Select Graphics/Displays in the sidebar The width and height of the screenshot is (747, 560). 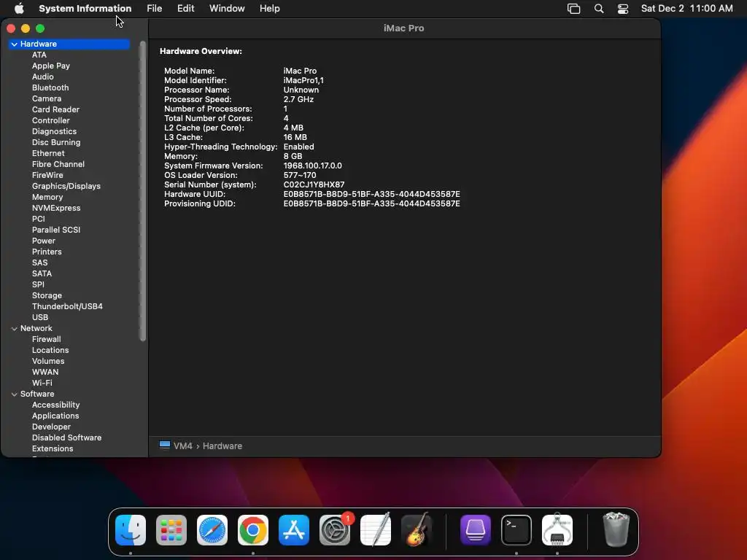coord(66,186)
